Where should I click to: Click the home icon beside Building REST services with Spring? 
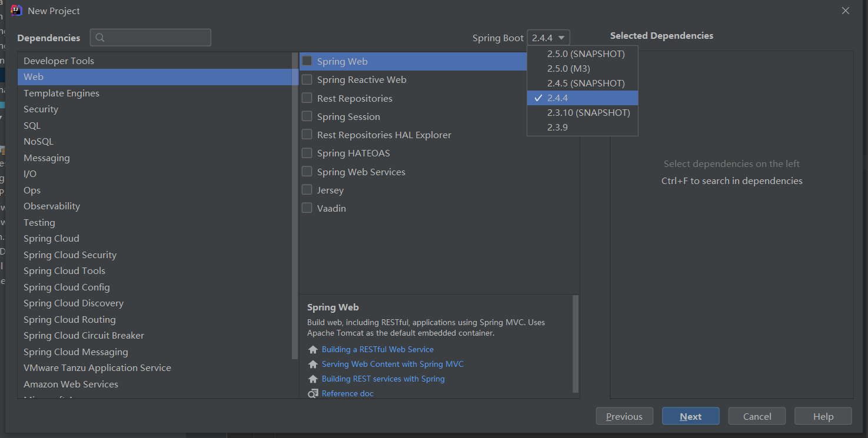point(312,379)
